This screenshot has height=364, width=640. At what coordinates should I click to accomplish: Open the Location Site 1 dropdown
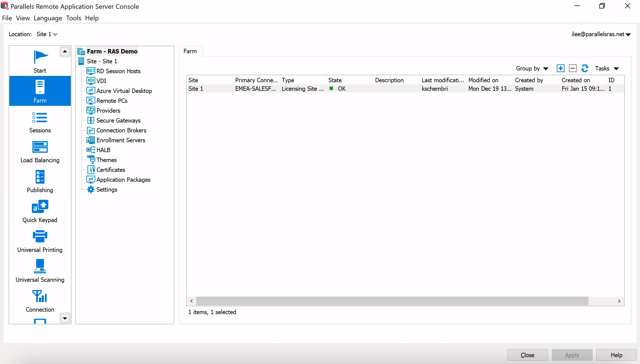pyautogui.click(x=47, y=34)
